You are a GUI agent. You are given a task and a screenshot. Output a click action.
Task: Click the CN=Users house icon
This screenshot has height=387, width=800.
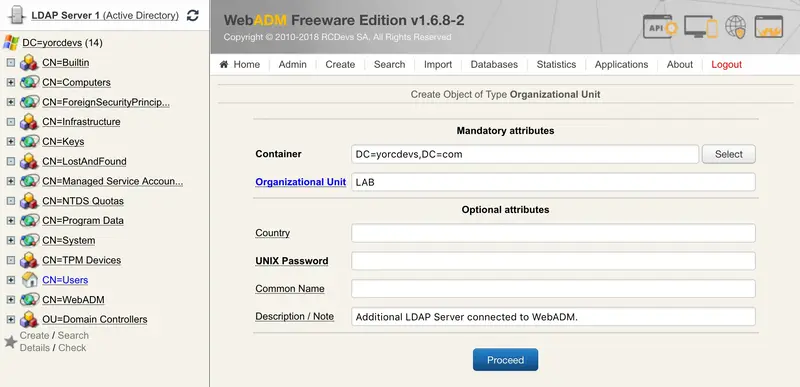tap(30, 279)
